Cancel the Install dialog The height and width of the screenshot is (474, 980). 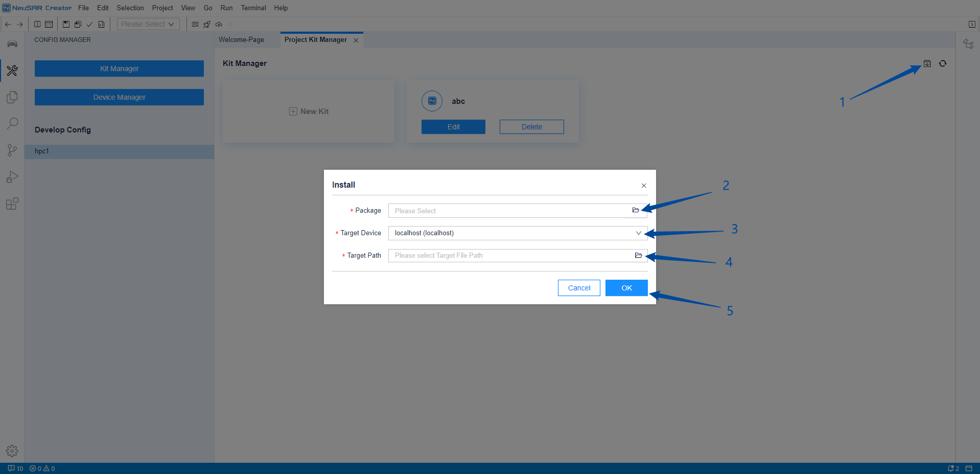pyautogui.click(x=579, y=288)
